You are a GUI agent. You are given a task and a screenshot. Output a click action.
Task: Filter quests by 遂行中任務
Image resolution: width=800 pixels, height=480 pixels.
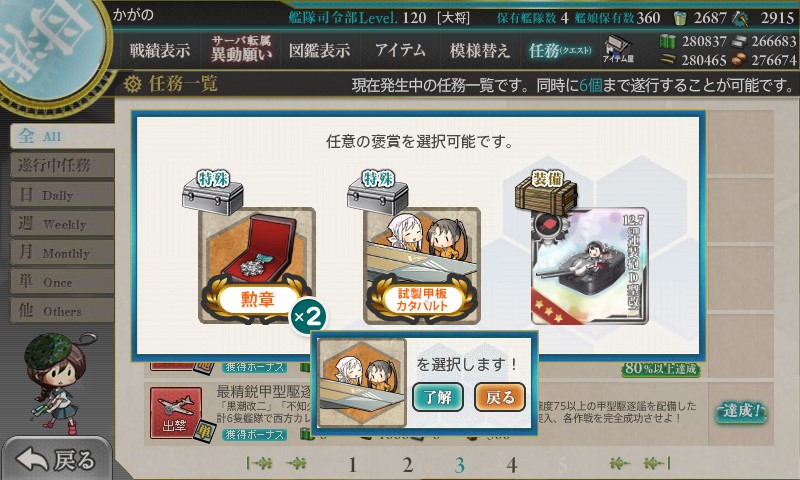click(x=62, y=165)
